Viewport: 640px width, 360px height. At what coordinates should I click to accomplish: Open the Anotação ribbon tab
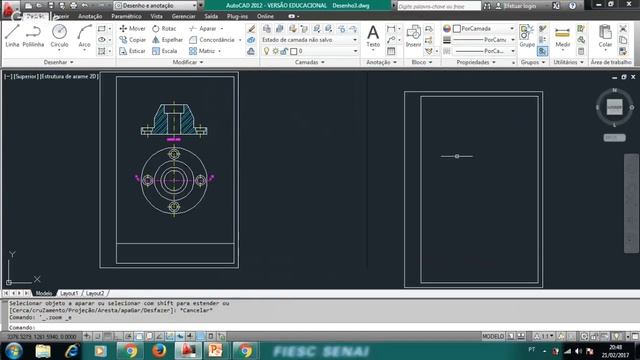click(x=90, y=16)
